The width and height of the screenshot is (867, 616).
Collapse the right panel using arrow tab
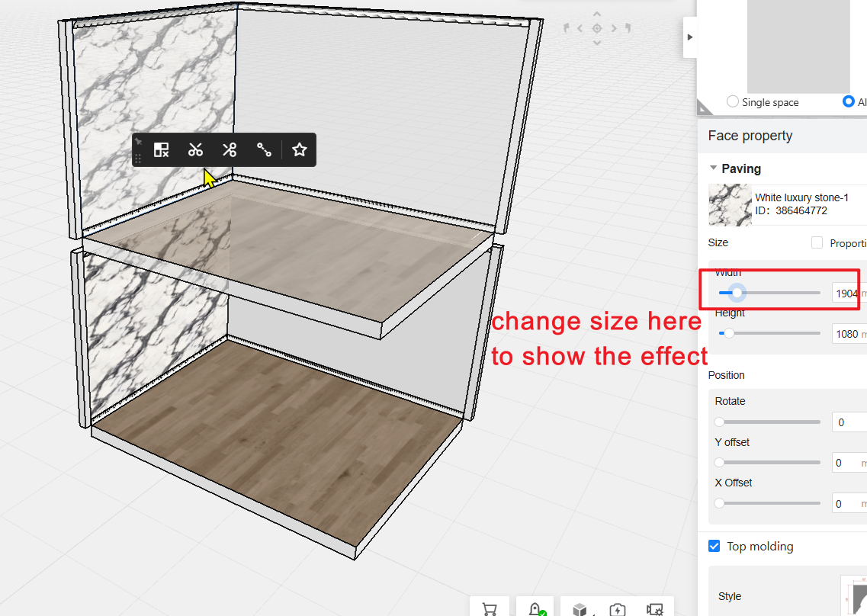690,37
